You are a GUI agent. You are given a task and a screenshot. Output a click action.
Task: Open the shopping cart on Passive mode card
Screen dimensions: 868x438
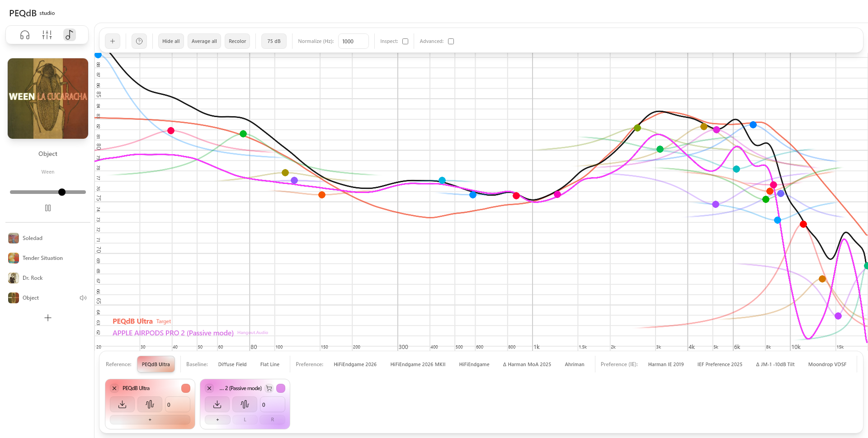269,388
